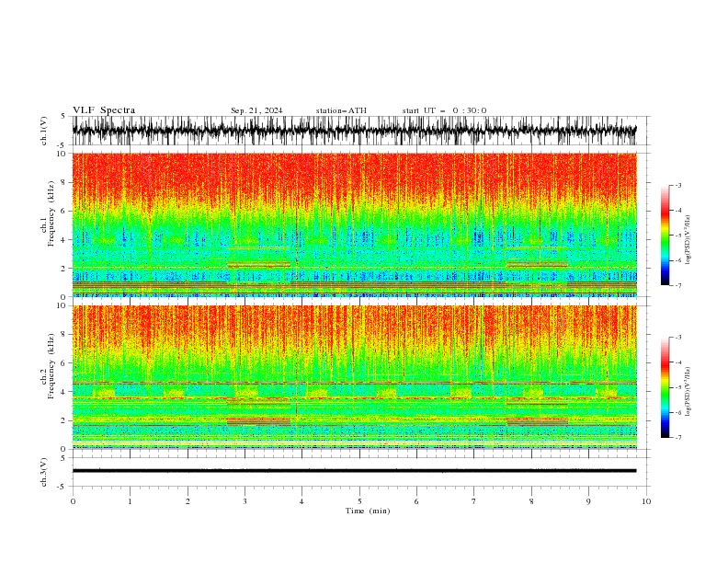This screenshot has width=728, height=563.
Task: Click the "station=ATH" label
Action: click(341, 110)
